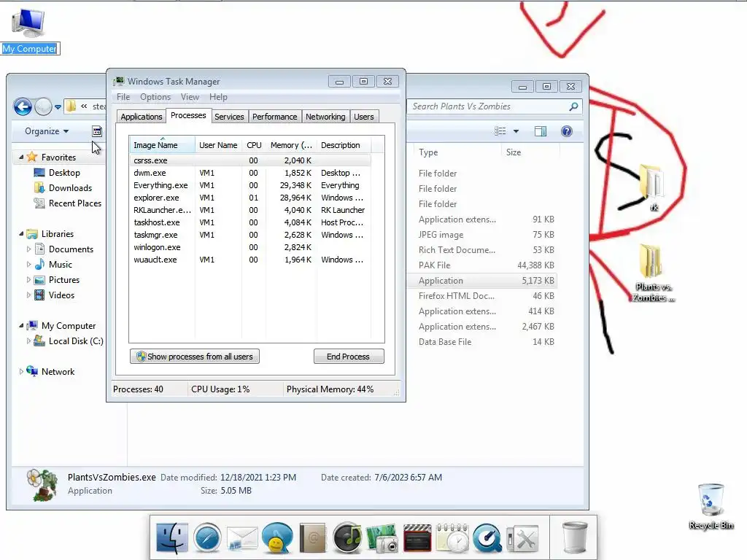The height and width of the screenshot is (560, 747).
Task: Switch to the Applications tab
Action: [x=141, y=117]
